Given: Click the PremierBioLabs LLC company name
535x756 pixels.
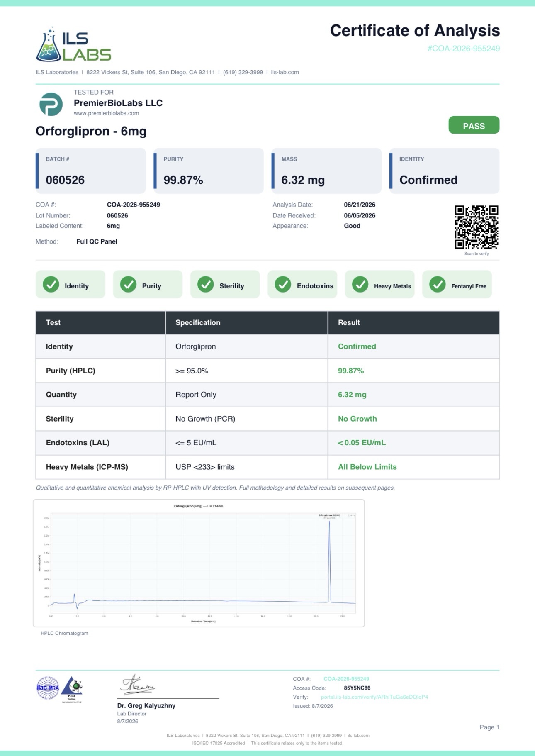Looking at the screenshot, I should tap(118, 103).
